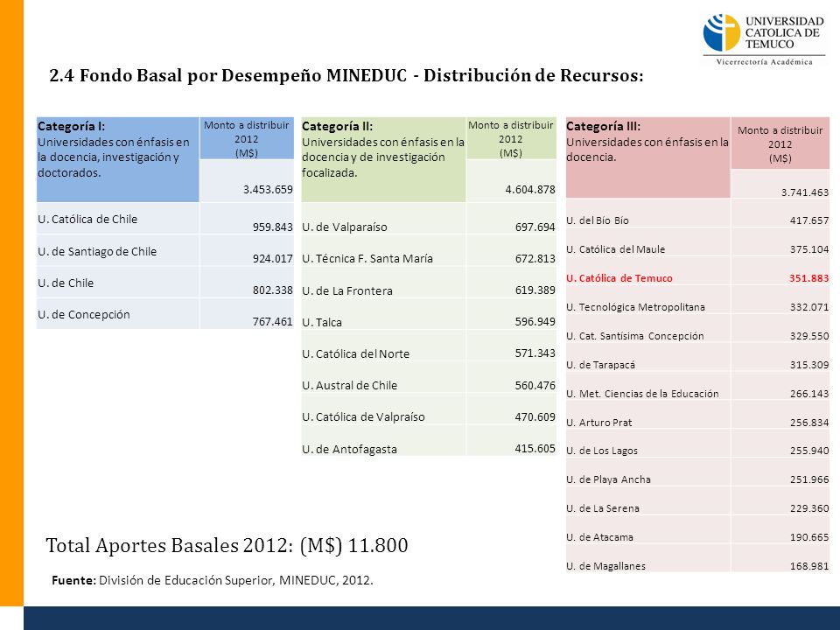Select the value '168.981'

(809, 567)
